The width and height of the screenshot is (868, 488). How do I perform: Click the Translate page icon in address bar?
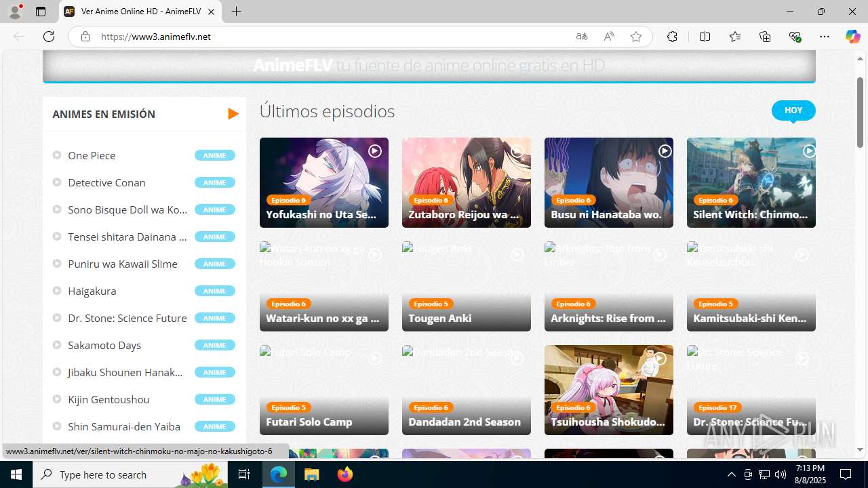click(582, 37)
